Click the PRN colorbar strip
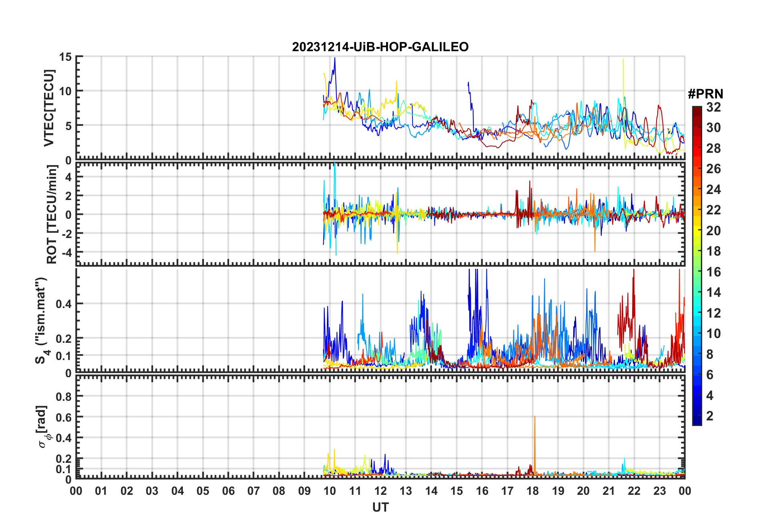This screenshot has width=761, height=532. pyautogui.click(x=697, y=266)
